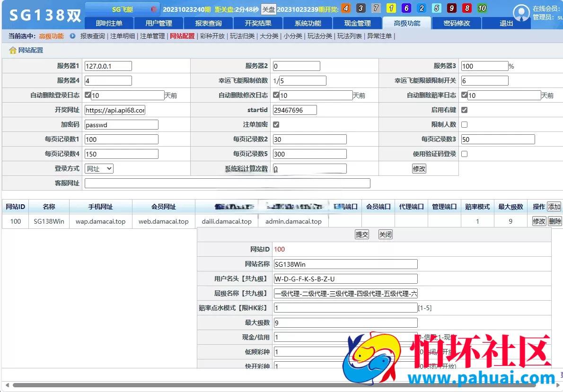Open 异常注单 submenu link
The height and width of the screenshot is (392, 563).
(379, 36)
